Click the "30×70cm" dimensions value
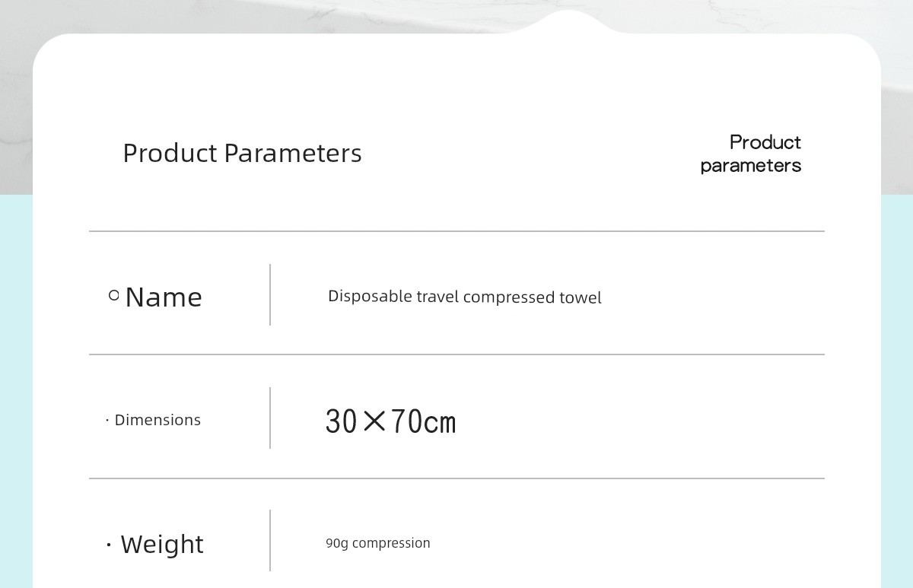This screenshot has height=588, width=913. pos(390,421)
